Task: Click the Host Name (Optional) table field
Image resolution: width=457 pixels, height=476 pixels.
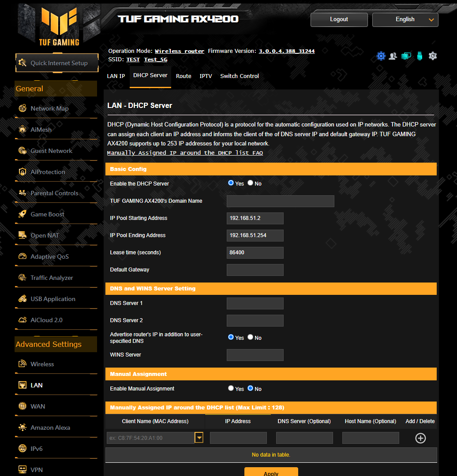Action: tap(371, 438)
